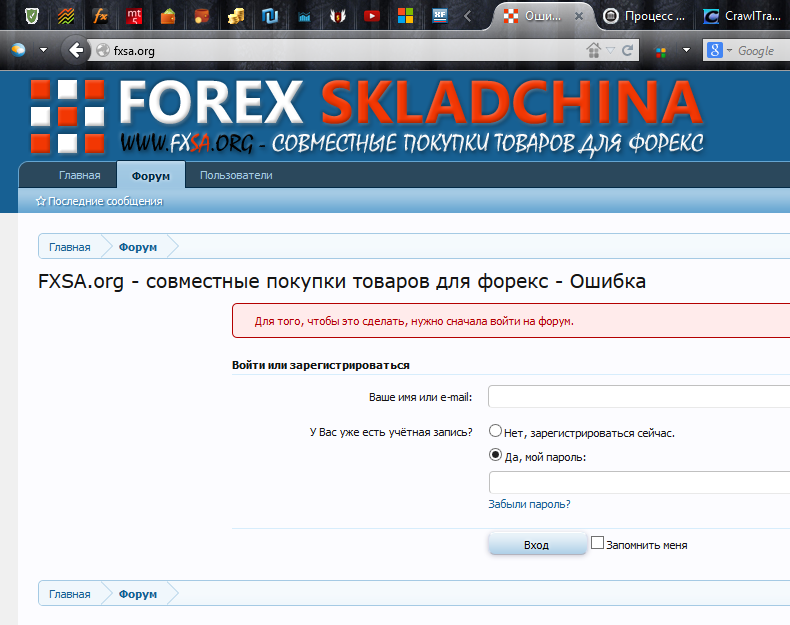Open the Microsoft four-color logo pinned tab

(406, 16)
